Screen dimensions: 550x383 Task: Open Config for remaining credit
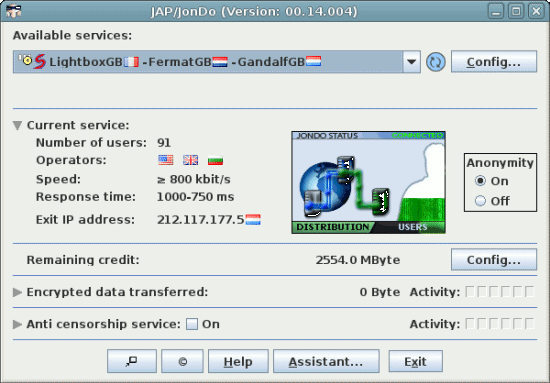point(494,260)
